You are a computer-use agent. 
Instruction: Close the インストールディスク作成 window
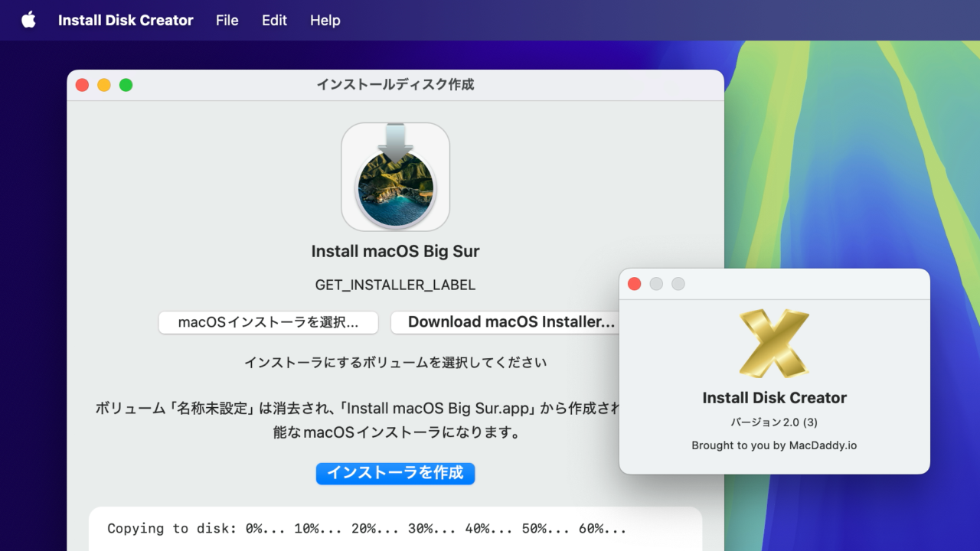(x=82, y=85)
